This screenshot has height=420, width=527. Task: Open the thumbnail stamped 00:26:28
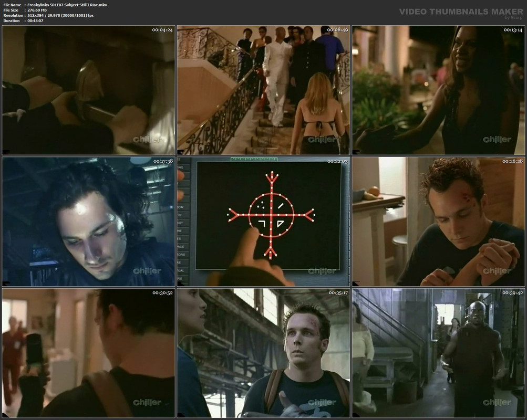[x=438, y=222]
